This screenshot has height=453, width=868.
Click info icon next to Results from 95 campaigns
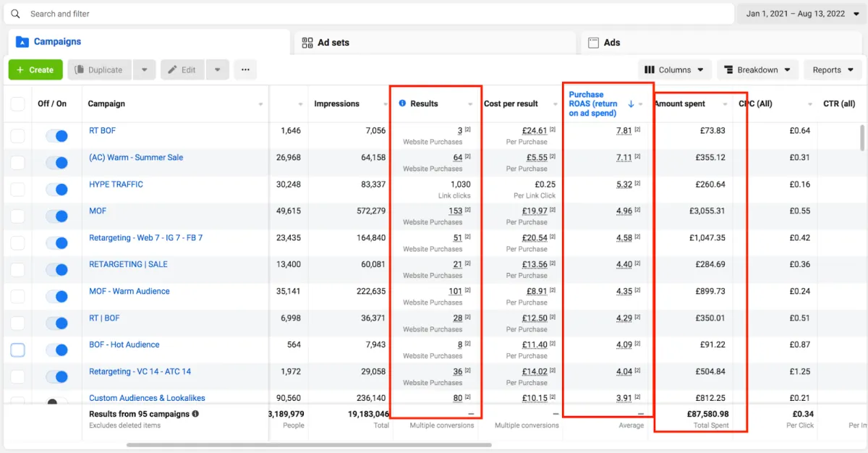[195, 414]
